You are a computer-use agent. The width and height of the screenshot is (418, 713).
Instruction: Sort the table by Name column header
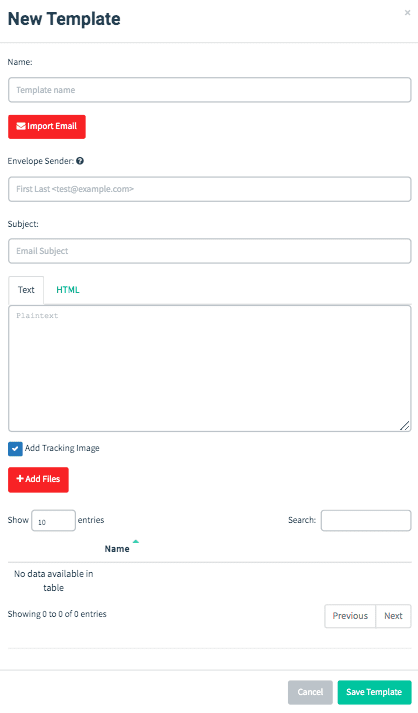[x=117, y=549]
